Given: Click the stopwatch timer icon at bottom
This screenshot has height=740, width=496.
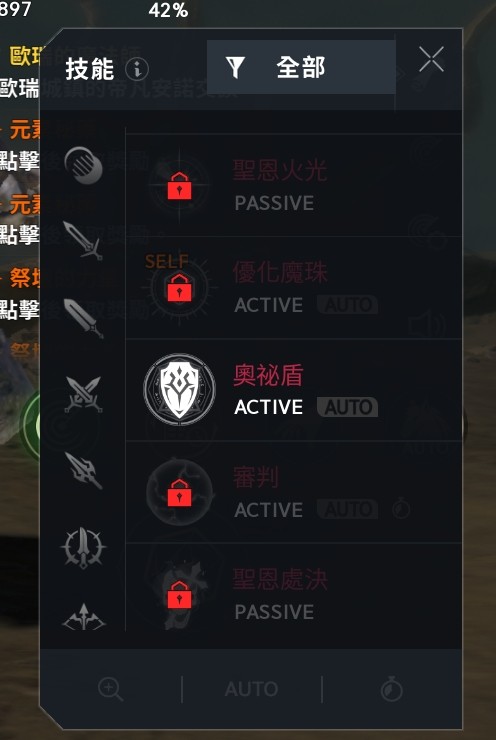Looking at the screenshot, I should [392, 689].
